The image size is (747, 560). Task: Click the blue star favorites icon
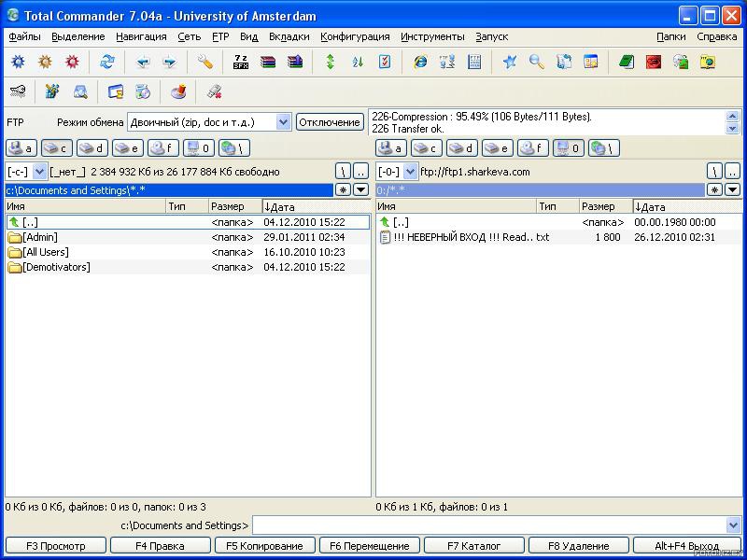coord(509,62)
